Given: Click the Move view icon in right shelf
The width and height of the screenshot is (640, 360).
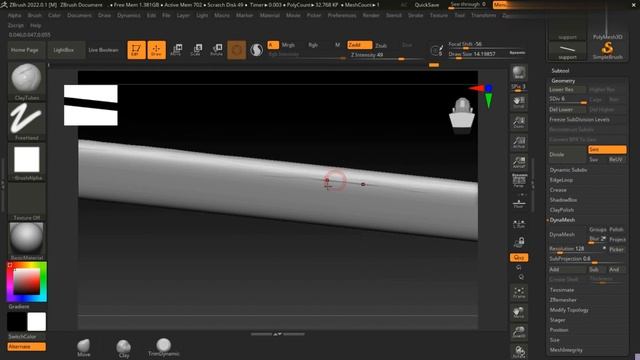Looking at the screenshot, I should pyautogui.click(x=519, y=312).
